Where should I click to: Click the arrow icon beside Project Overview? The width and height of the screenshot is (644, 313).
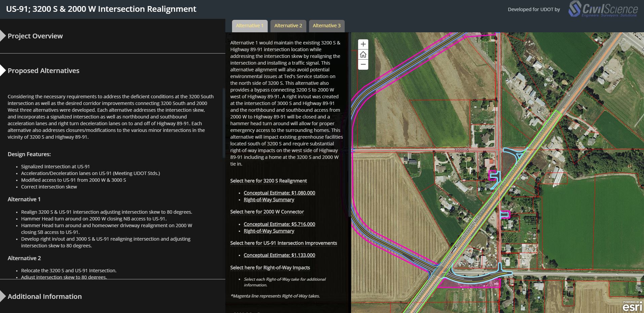coord(3,36)
